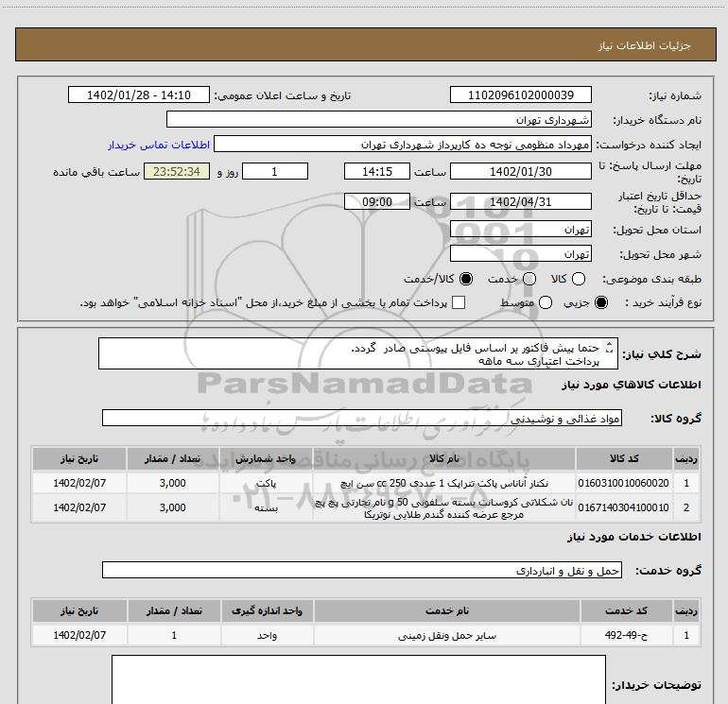The image size is (728, 704).
Task: Click the services table واحد اندازه گیری header
Action: (x=267, y=610)
